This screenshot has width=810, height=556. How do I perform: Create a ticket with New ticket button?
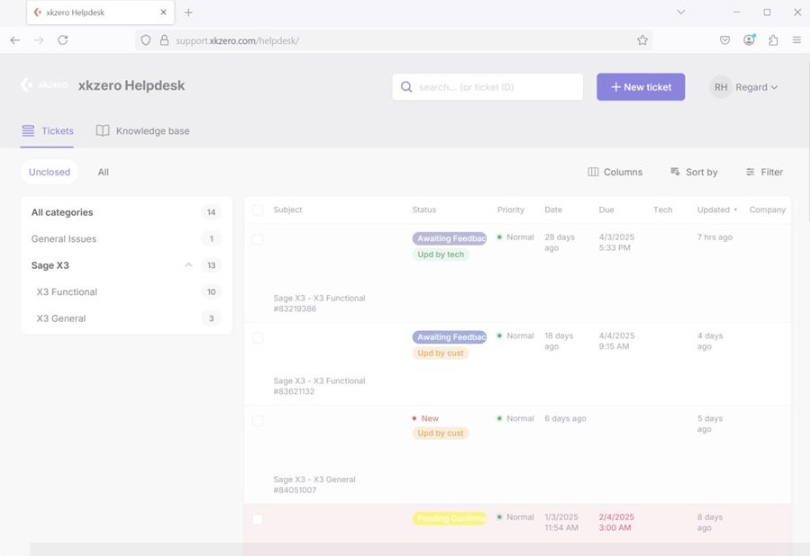(641, 87)
